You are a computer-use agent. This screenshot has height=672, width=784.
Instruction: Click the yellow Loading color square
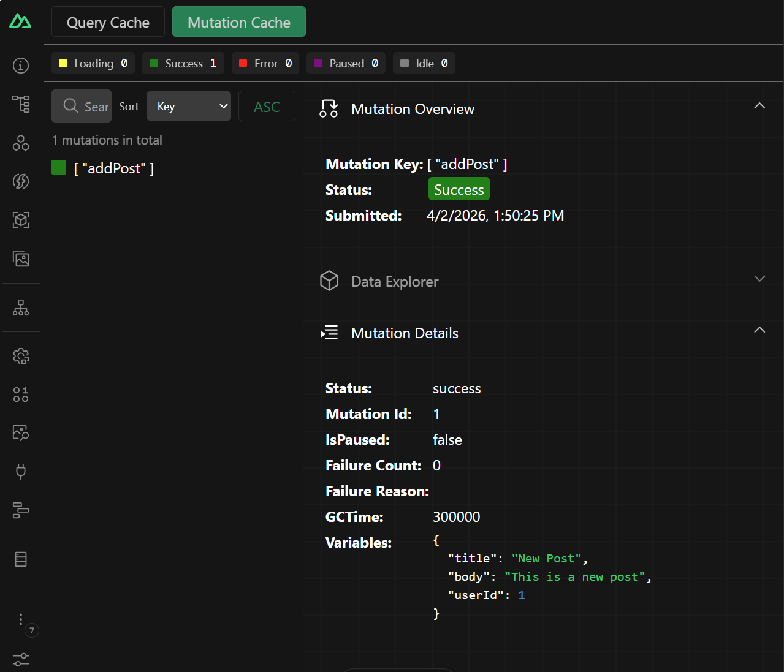click(63, 63)
